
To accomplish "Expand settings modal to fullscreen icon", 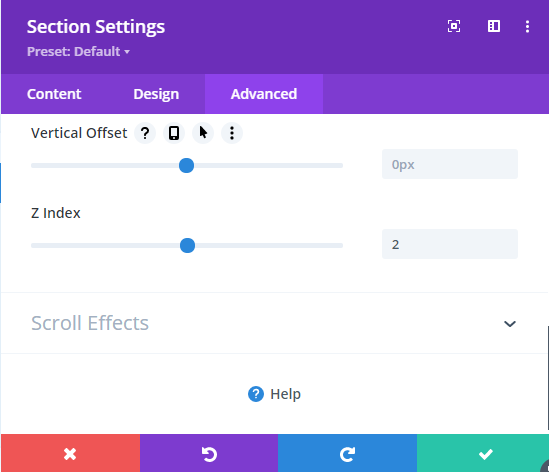I will pos(454,26).
